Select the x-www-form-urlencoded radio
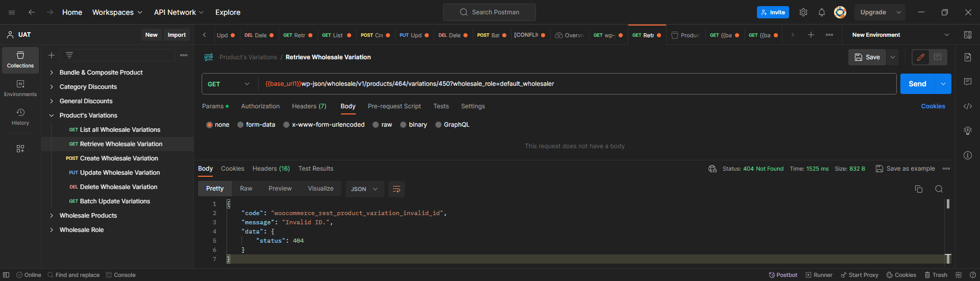980x281 pixels. point(286,125)
